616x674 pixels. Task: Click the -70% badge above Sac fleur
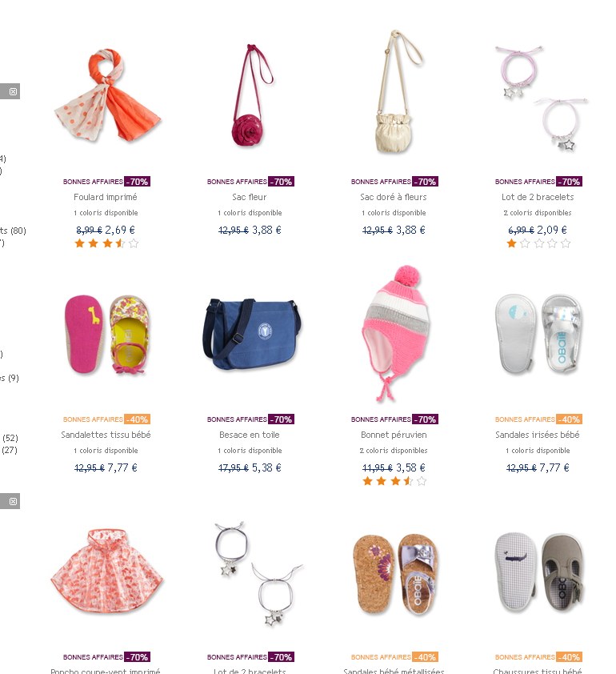pyautogui.click(x=281, y=182)
